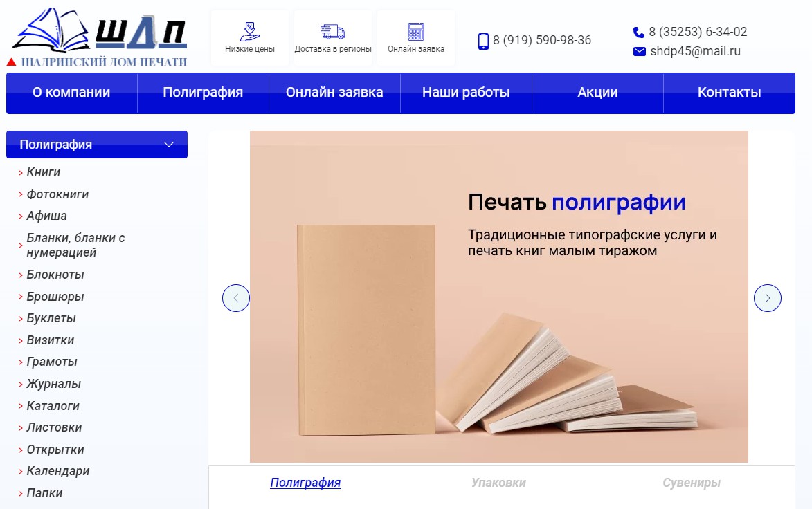Click the email envelope icon
The width and height of the screenshot is (812, 509).
640,51
